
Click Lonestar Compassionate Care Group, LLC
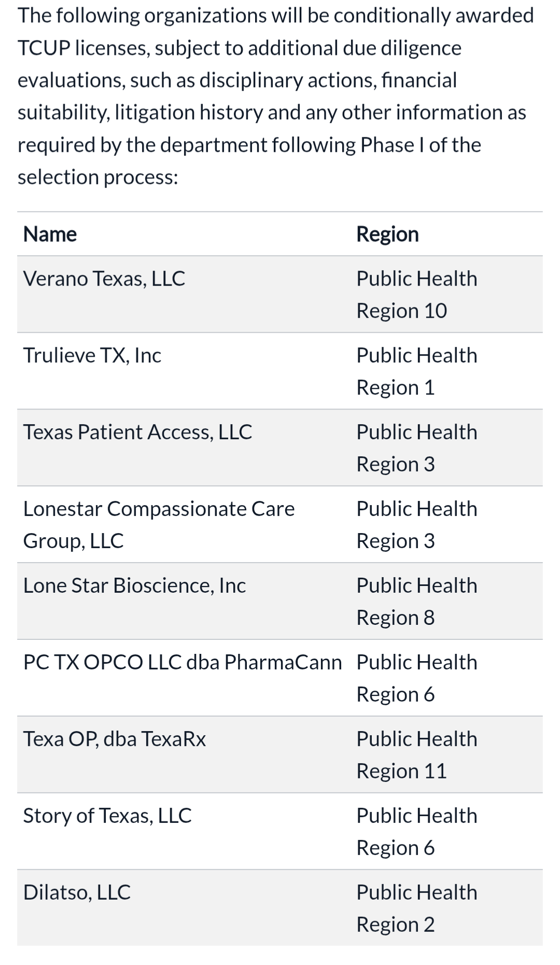point(159,524)
